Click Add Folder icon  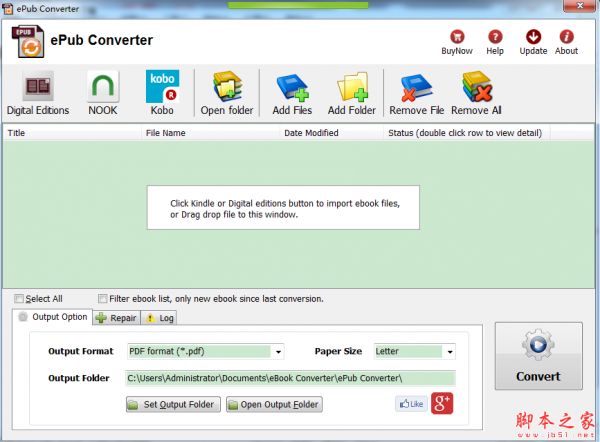[x=352, y=87]
